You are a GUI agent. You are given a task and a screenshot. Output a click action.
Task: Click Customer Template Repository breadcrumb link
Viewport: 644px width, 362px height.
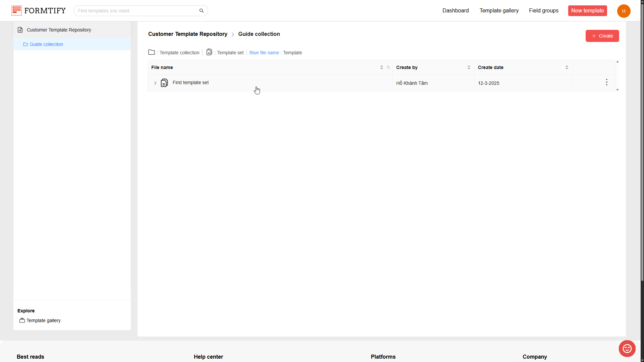(x=187, y=34)
